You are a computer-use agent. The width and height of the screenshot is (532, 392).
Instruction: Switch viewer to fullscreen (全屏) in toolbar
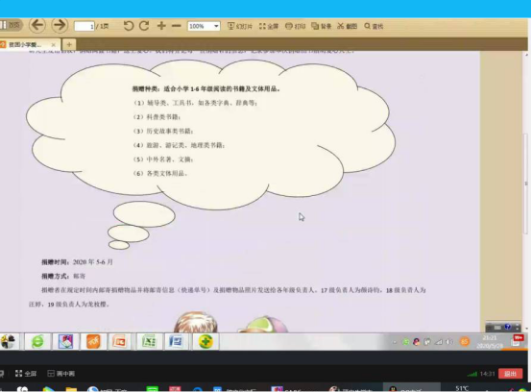[x=269, y=26]
